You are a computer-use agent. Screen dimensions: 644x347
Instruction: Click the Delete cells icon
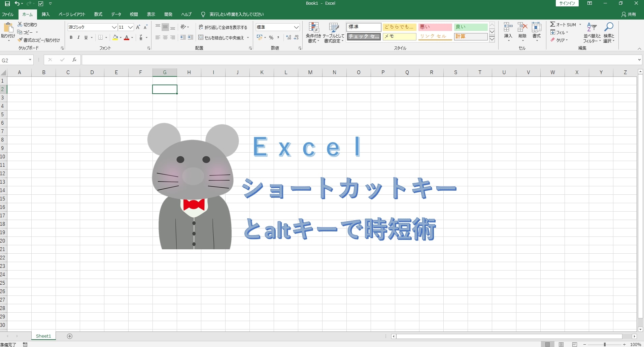pyautogui.click(x=522, y=27)
